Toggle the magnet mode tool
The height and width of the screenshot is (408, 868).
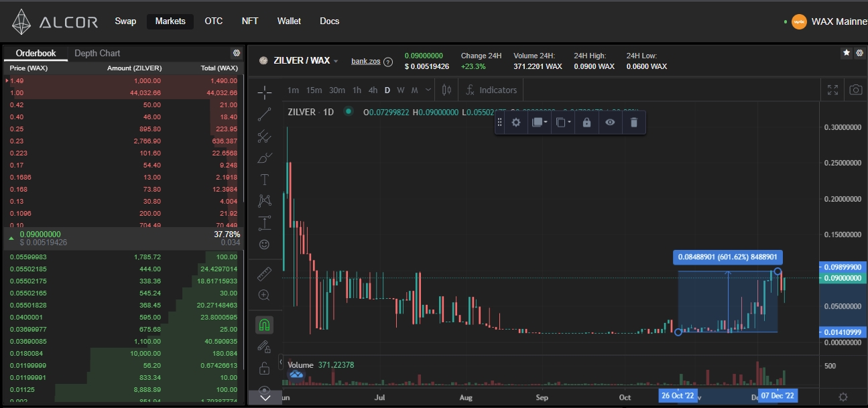pyautogui.click(x=265, y=326)
